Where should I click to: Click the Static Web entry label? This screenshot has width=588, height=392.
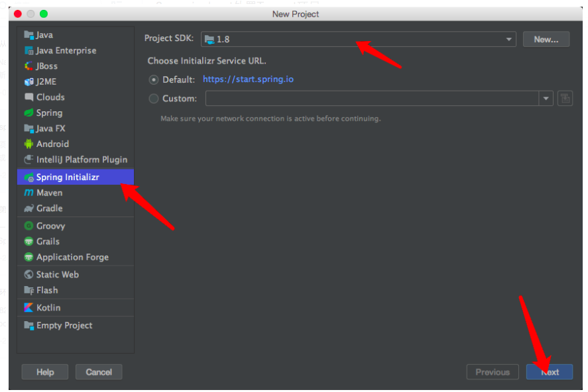pos(58,274)
